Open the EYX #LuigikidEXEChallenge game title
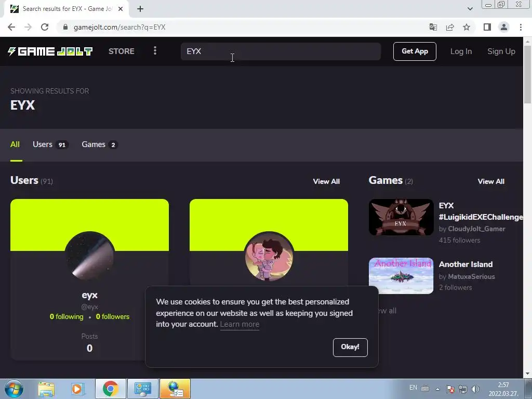Screen dimensions: 532x399 [x=481, y=211]
